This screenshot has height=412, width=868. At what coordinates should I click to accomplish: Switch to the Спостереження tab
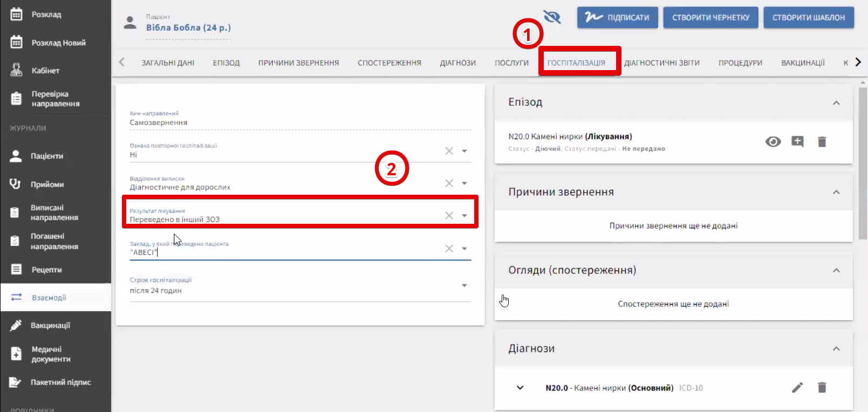389,63
